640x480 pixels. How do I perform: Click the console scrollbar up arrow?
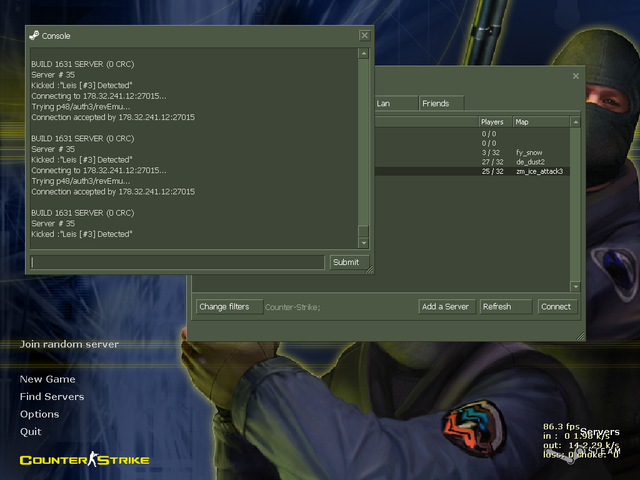pyautogui.click(x=363, y=53)
